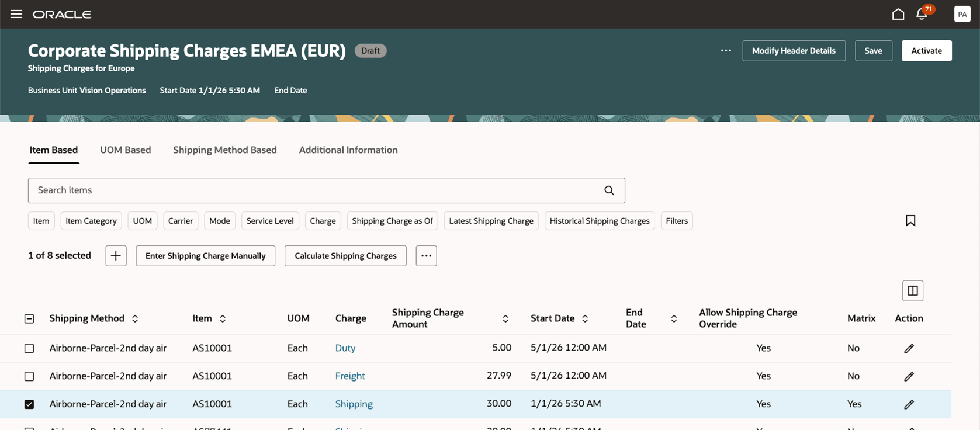
Task: Click the Oracle logo
Action: [x=62, y=14]
